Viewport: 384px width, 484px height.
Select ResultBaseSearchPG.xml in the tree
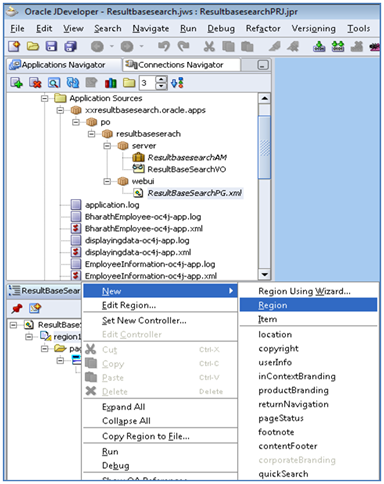tap(194, 193)
